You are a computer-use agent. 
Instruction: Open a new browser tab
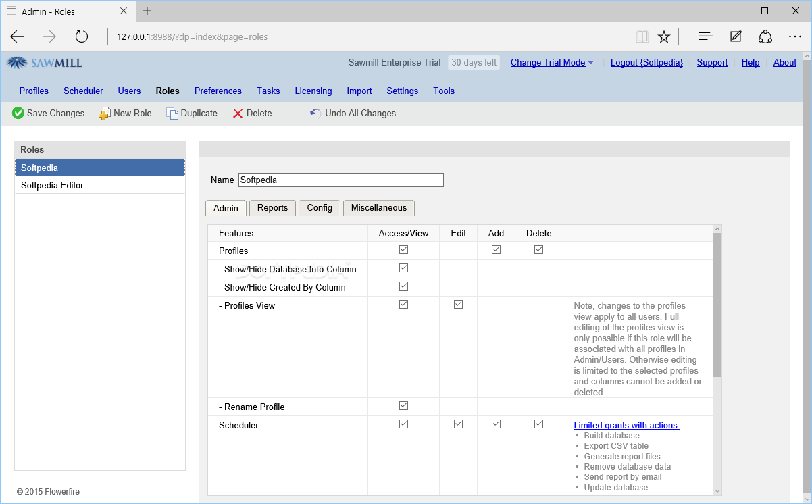(147, 11)
